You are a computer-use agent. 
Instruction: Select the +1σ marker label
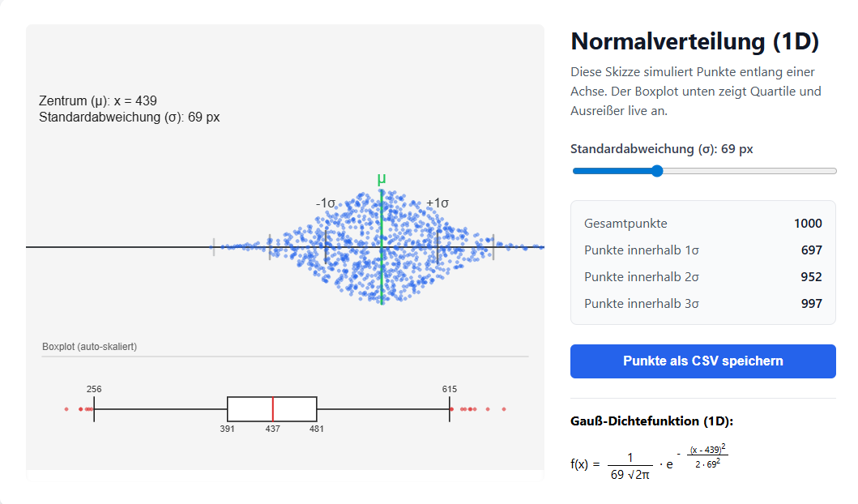click(438, 203)
